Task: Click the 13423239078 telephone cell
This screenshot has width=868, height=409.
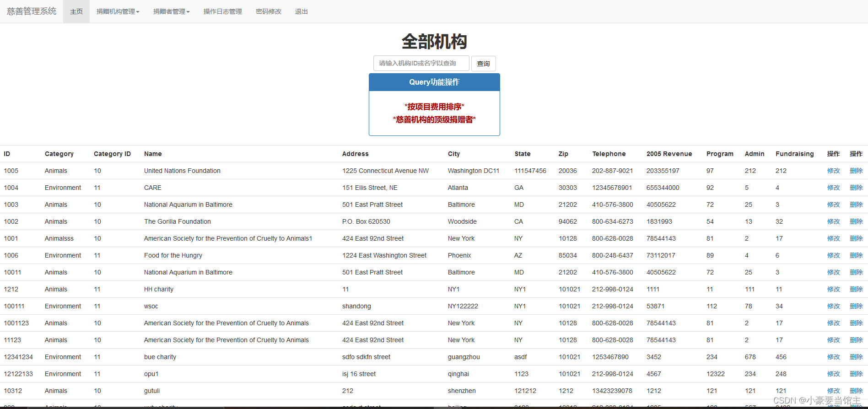Action: tap(612, 391)
